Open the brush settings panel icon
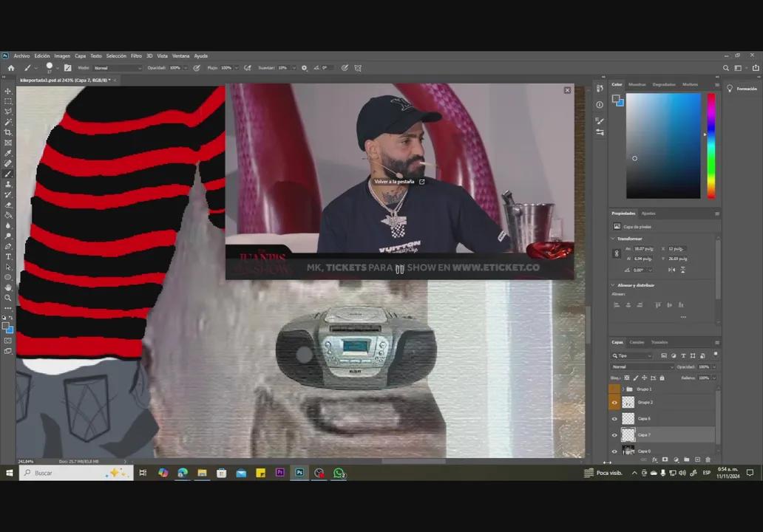This screenshot has width=763, height=532. click(x=67, y=68)
